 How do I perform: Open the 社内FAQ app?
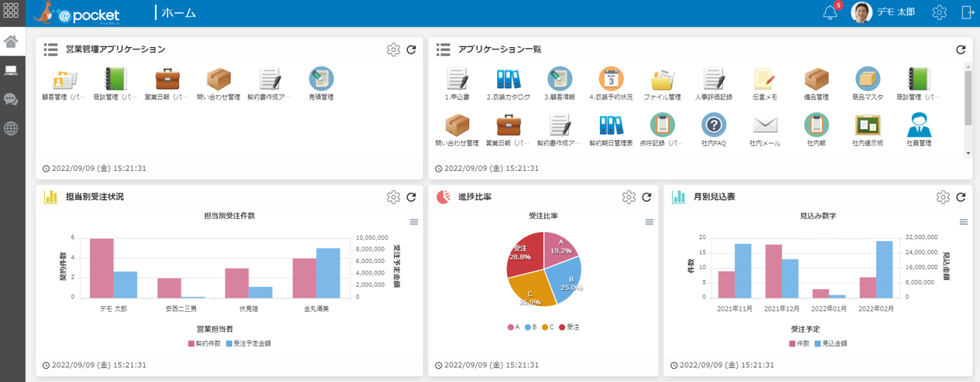(713, 125)
